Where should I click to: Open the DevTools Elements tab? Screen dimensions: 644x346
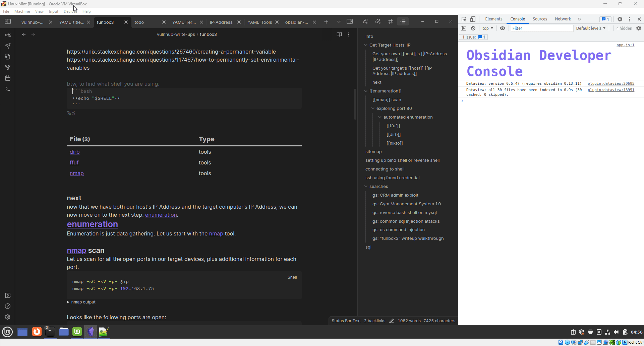pyautogui.click(x=494, y=19)
